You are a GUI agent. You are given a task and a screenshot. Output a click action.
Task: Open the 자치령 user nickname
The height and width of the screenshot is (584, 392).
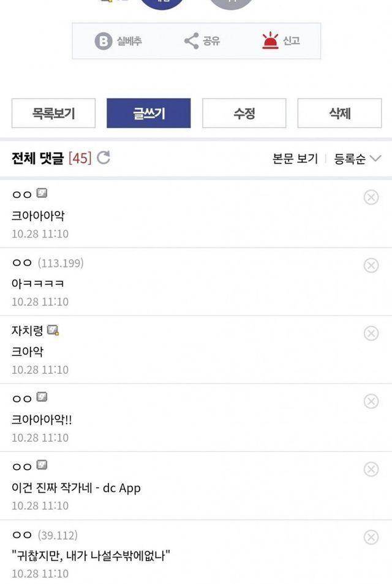pyautogui.click(x=28, y=330)
